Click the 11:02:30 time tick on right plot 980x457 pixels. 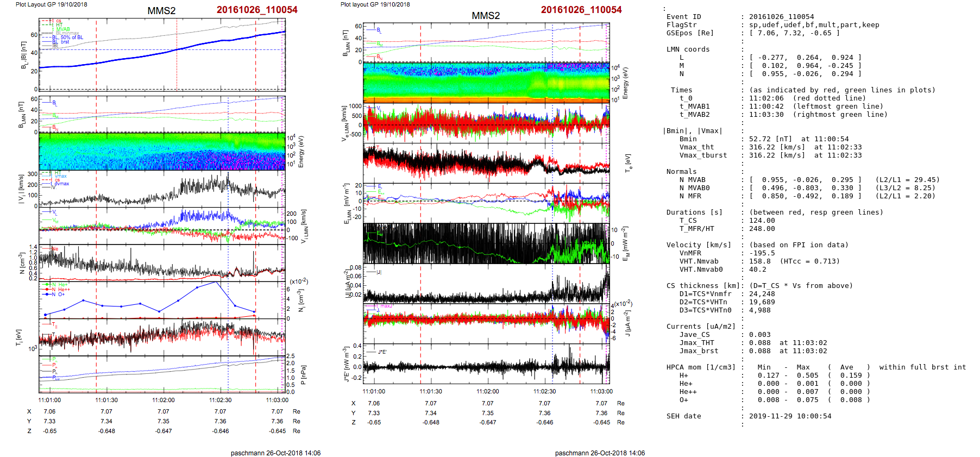pyautogui.click(x=544, y=391)
